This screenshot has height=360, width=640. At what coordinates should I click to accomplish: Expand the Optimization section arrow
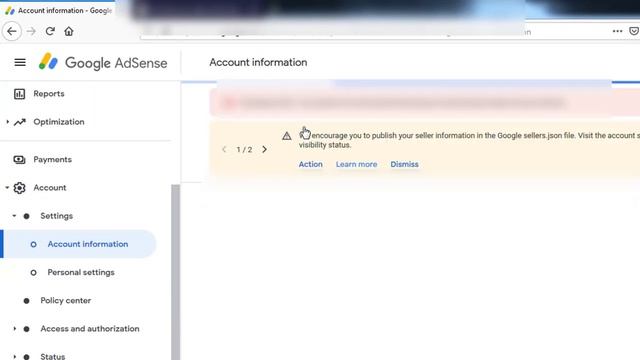pyautogui.click(x=7, y=122)
